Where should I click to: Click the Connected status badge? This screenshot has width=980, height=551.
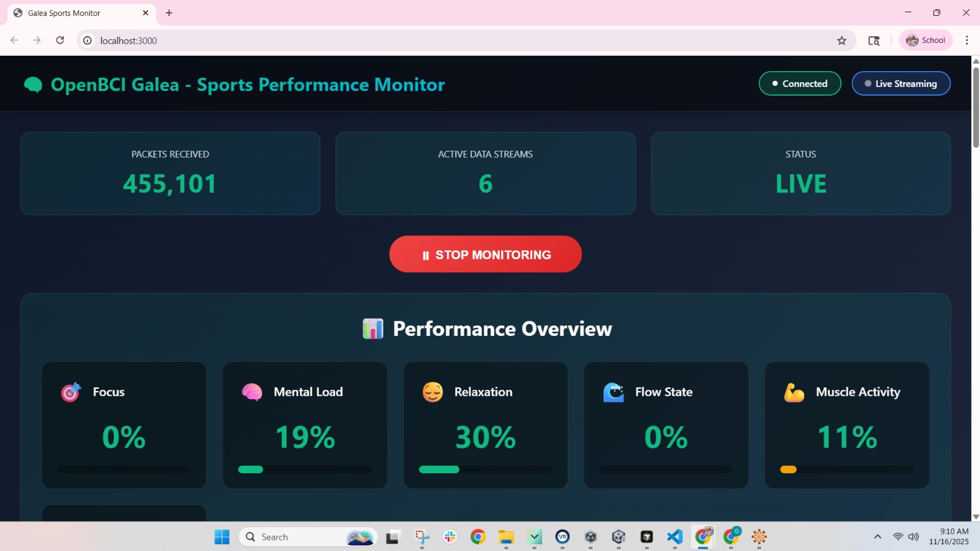[x=800, y=83]
